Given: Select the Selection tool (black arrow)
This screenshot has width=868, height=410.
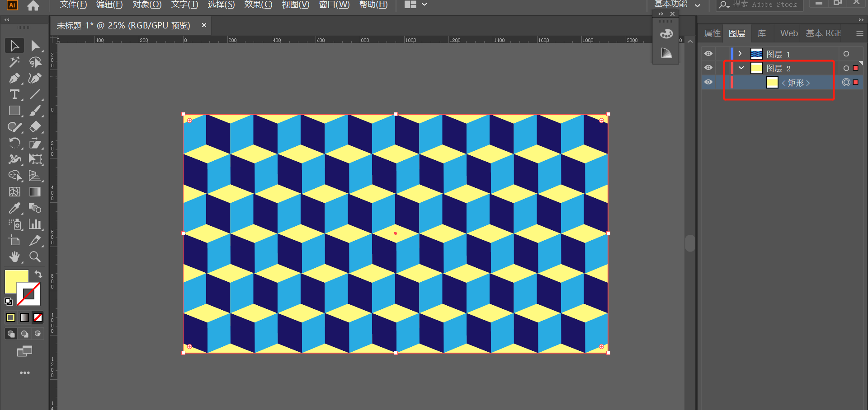Looking at the screenshot, I should (14, 46).
